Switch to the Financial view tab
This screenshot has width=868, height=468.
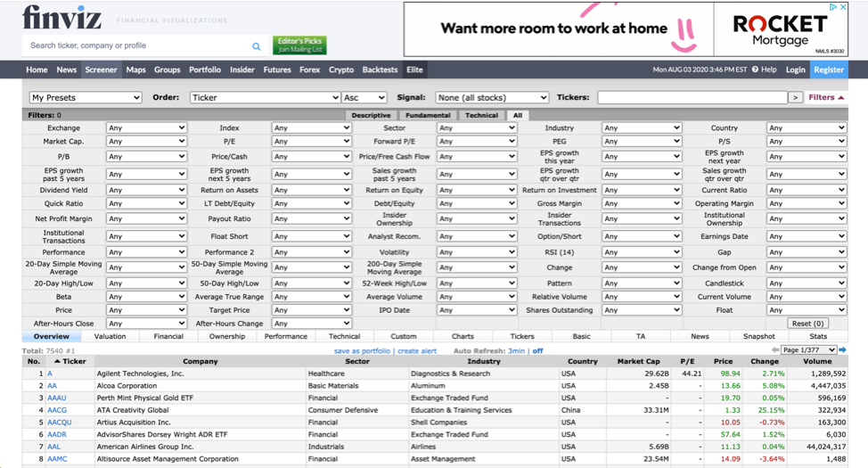(x=168, y=336)
